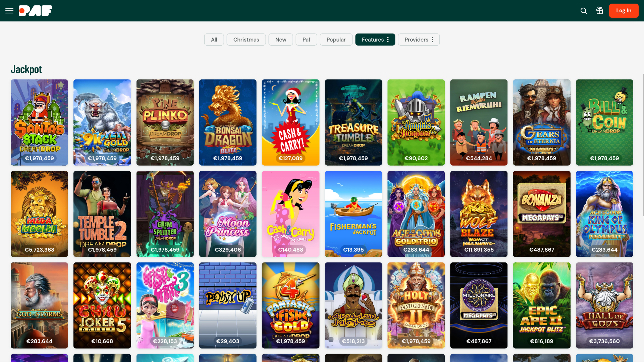Open the Santa's Stack Dream Drop game

(39, 122)
